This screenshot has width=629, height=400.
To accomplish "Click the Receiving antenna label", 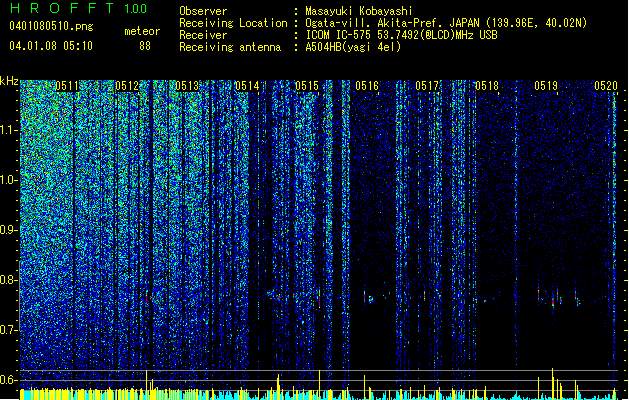I will pyautogui.click(x=230, y=47).
